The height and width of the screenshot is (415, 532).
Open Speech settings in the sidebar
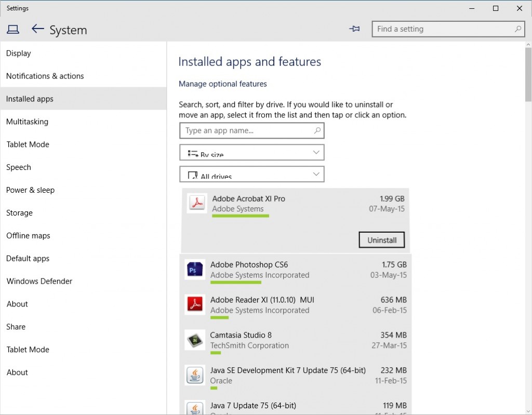[x=84, y=167]
